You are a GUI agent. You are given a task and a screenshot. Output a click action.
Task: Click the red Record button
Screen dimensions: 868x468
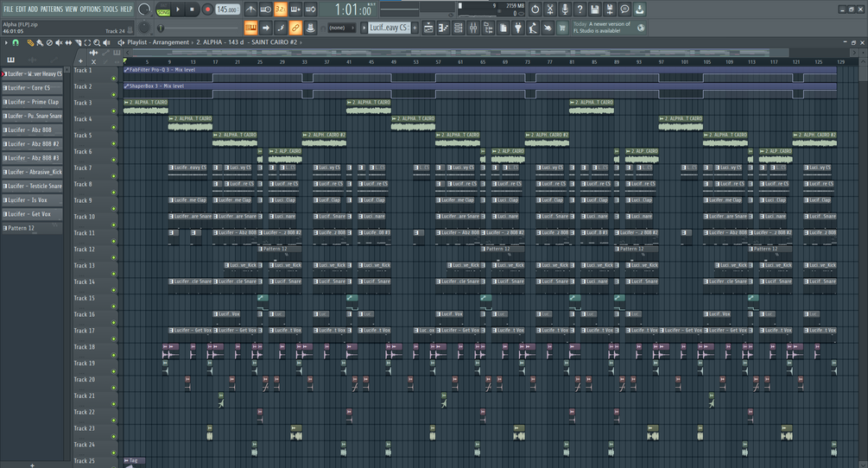click(207, 9)
